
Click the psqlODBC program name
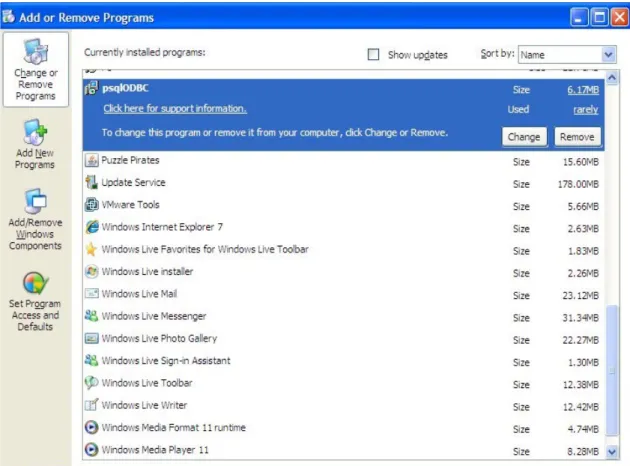tap(125, 88)
